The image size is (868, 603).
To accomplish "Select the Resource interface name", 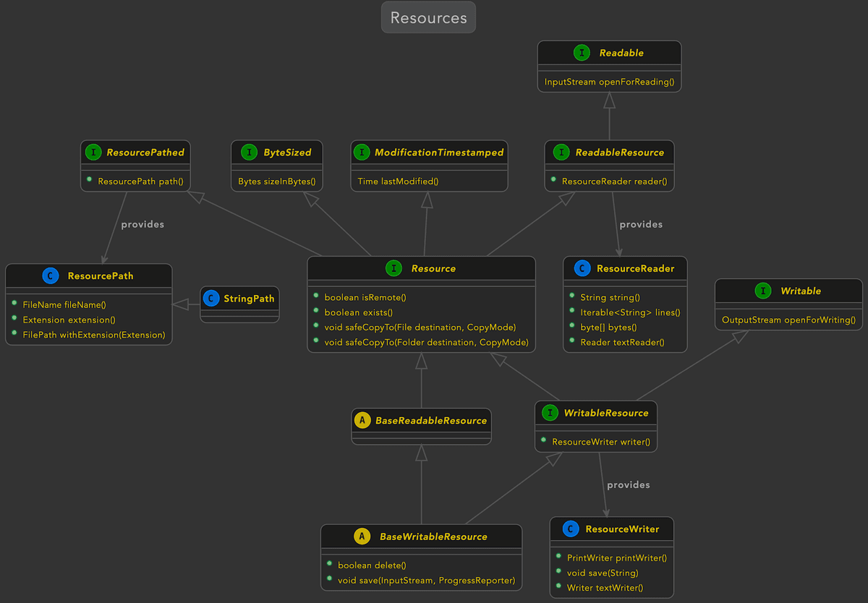I will pyautogui.click(x=433, y=268).
